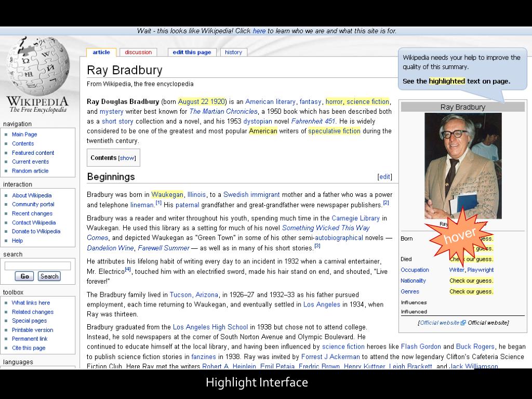Click the highlighted Waukegan link

click(x=167, y=195)
